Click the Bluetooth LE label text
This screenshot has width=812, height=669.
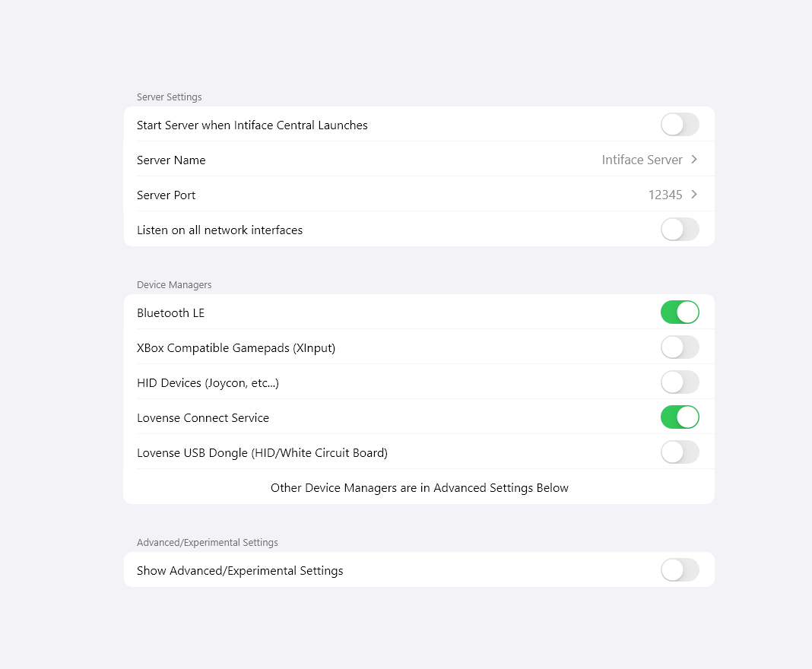(170, 313)
